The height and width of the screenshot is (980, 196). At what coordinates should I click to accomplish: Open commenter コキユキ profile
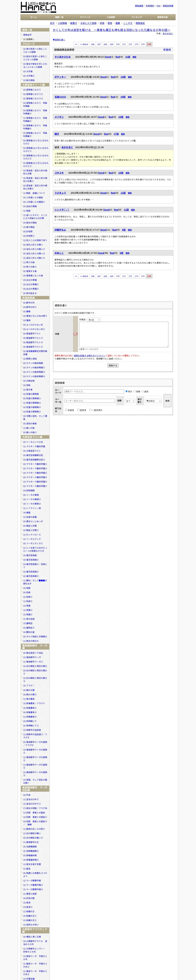59,173
